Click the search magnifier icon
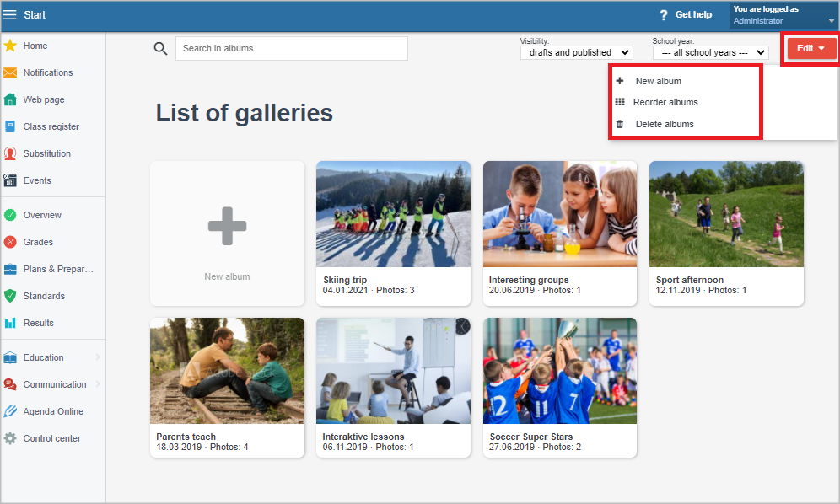 pyautogui.click(x=160, y=49)
